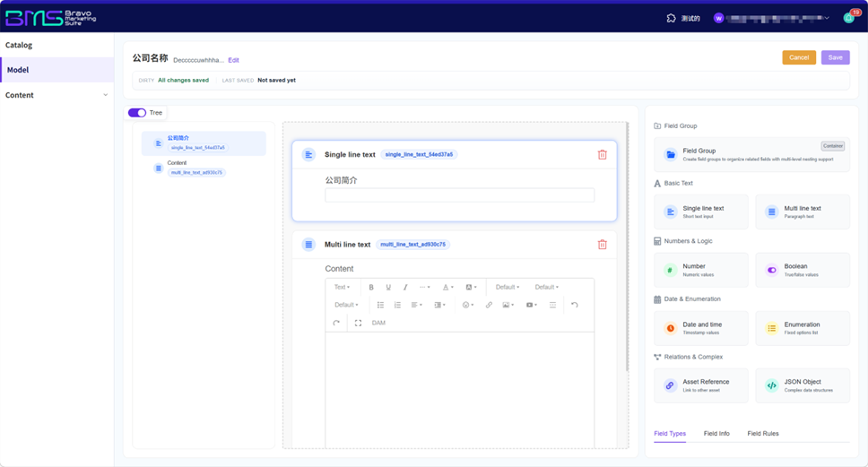Open the notifications bell
Viewport: 868px width, 467px height.
847,18
